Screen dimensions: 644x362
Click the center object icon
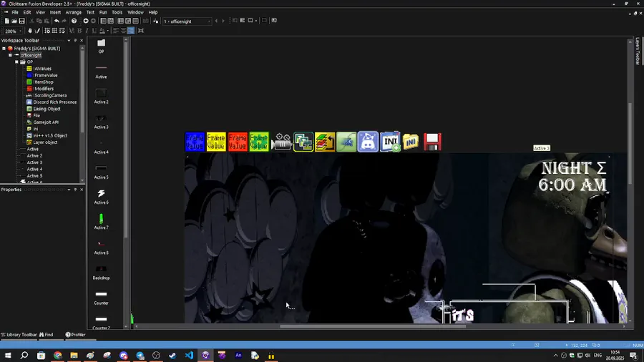click(141, 31)
